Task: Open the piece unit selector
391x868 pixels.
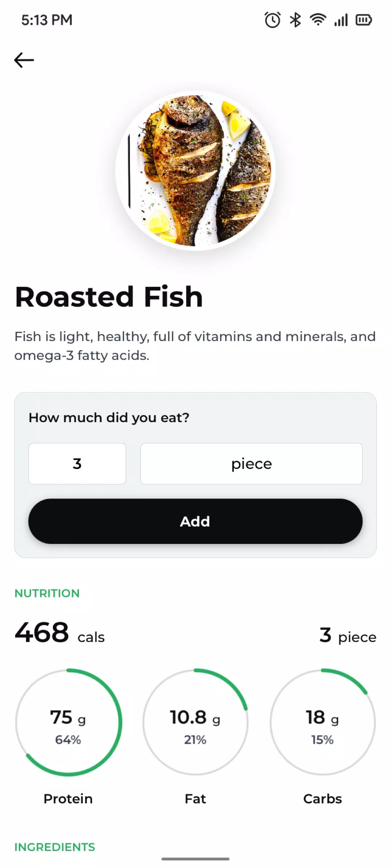Action: coord(251,464)
